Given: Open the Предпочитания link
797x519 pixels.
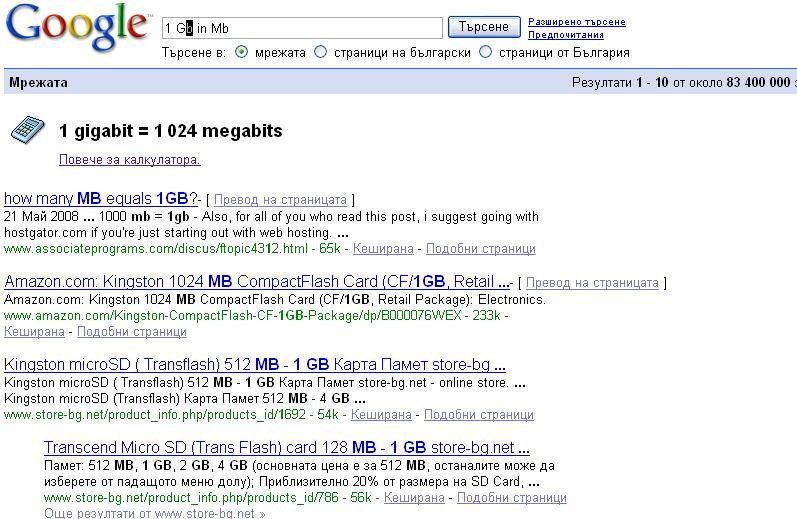Looking at the screenshot, I should point(566,35).
